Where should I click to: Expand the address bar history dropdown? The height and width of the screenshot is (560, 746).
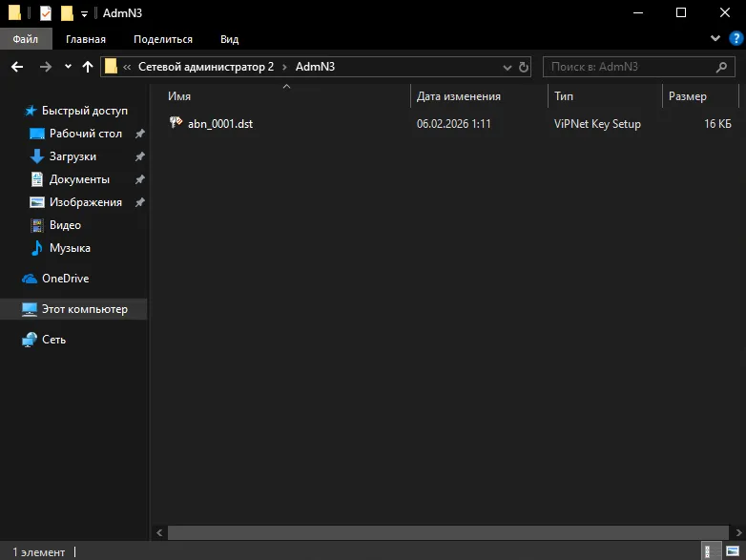508,68
